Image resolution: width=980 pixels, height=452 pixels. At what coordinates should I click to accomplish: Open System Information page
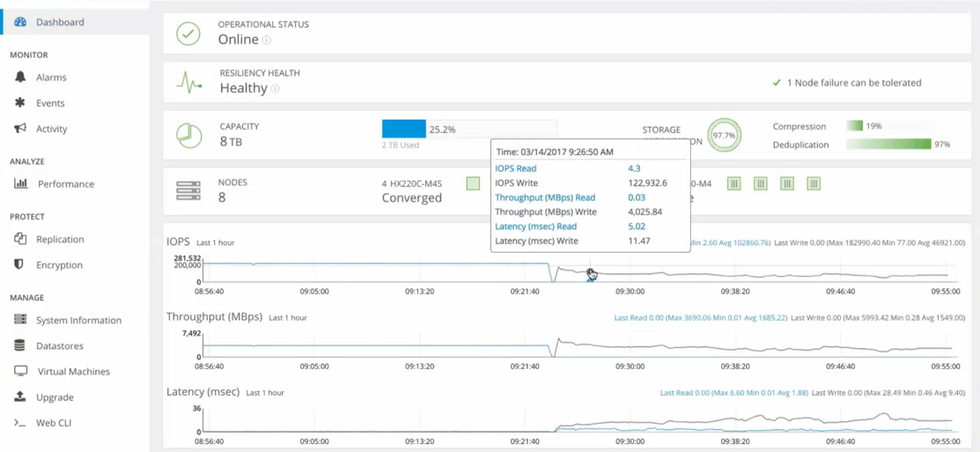pos(78,321)
